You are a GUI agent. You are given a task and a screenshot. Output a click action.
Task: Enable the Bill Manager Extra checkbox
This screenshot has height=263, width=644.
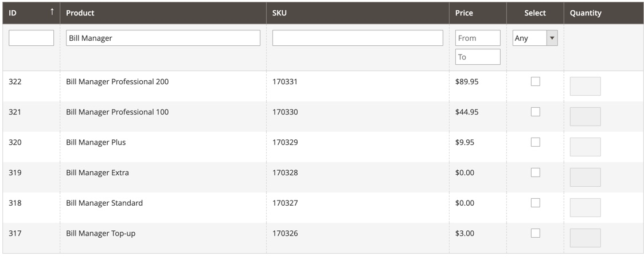point(535,172)
